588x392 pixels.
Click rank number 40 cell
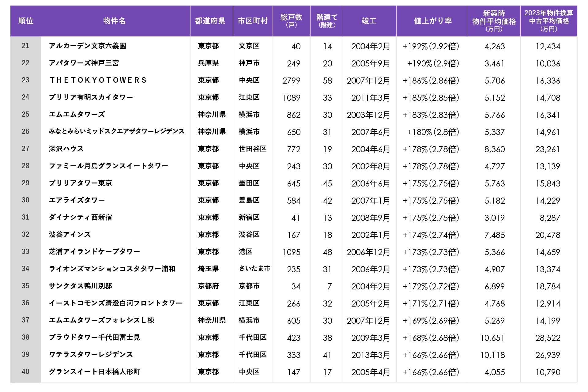pyautogui.click(x=26, y=371)
